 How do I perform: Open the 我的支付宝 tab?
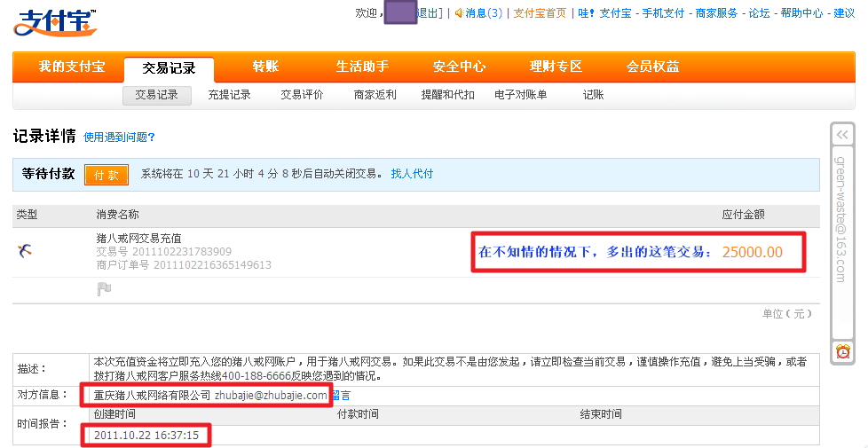click(71, 67)
